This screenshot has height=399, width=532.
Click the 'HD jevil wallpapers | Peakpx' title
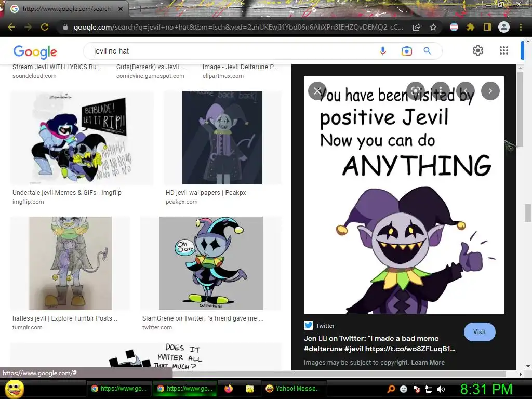tap(206, 192)
